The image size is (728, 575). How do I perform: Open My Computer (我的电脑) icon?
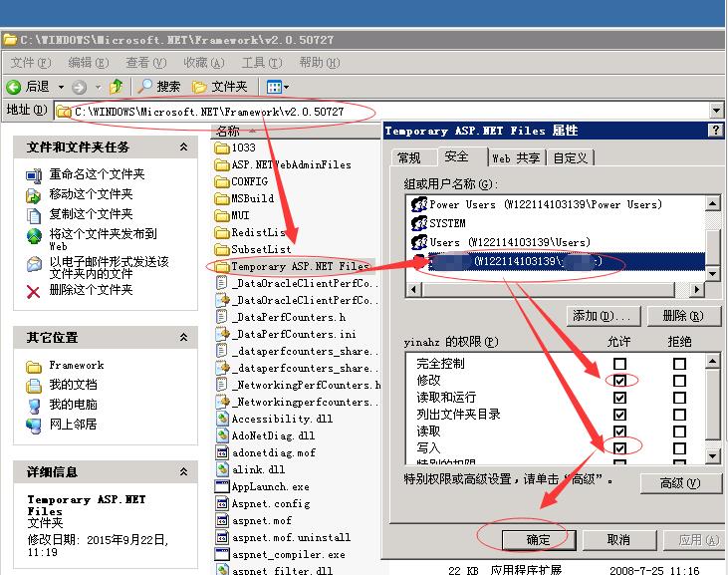click(x=34, y=406)
